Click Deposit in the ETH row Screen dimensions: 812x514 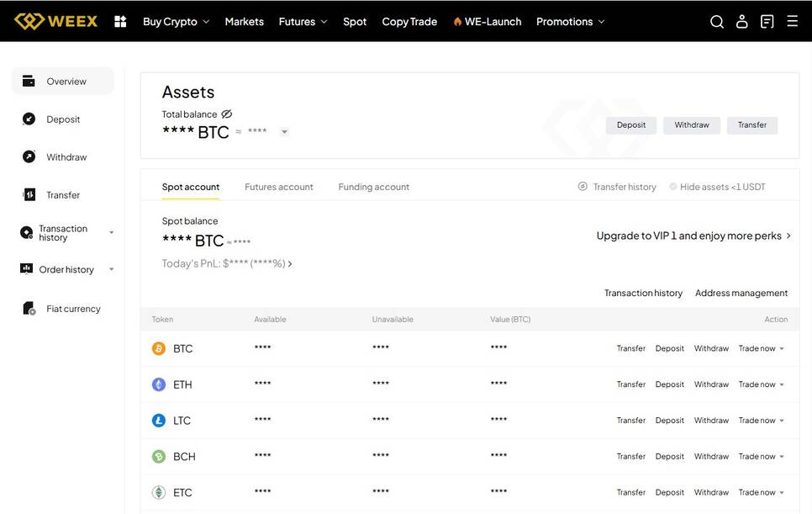point(670,384)
